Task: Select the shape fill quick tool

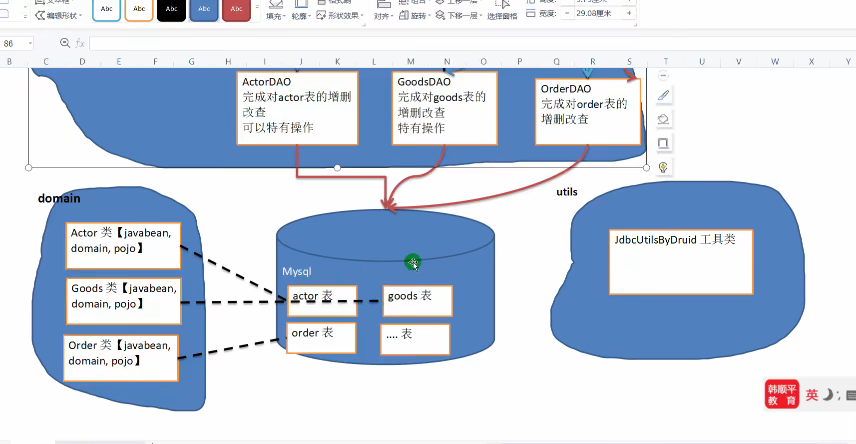Action: (663, 119)
